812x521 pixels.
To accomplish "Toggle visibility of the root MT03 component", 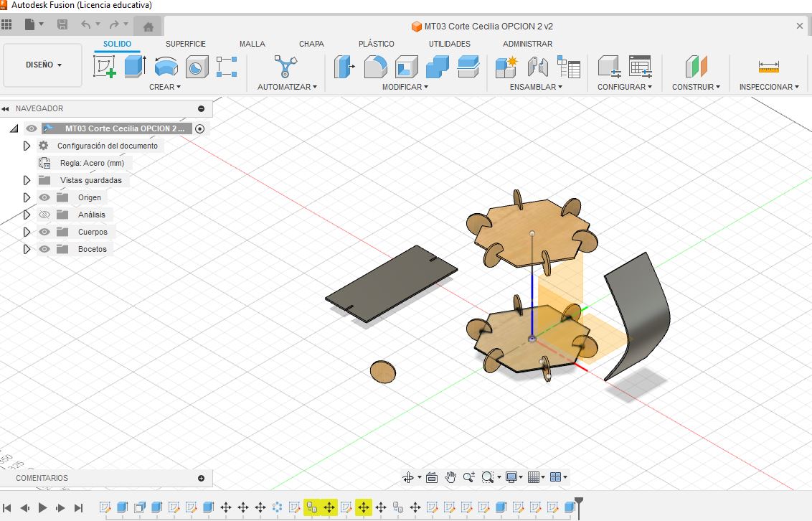I will [x=32, y=128].
